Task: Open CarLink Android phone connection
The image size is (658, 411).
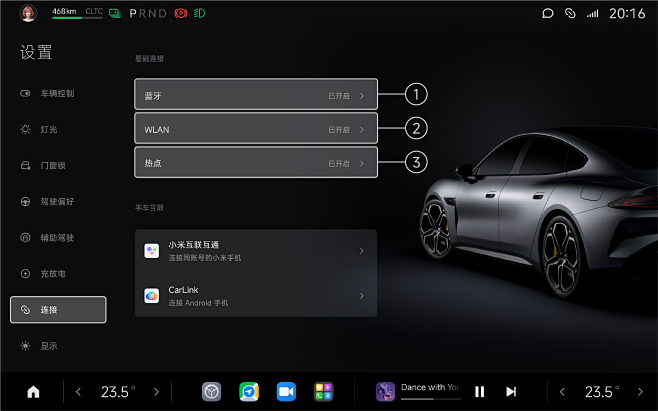Action: click(x=256, y=296)
